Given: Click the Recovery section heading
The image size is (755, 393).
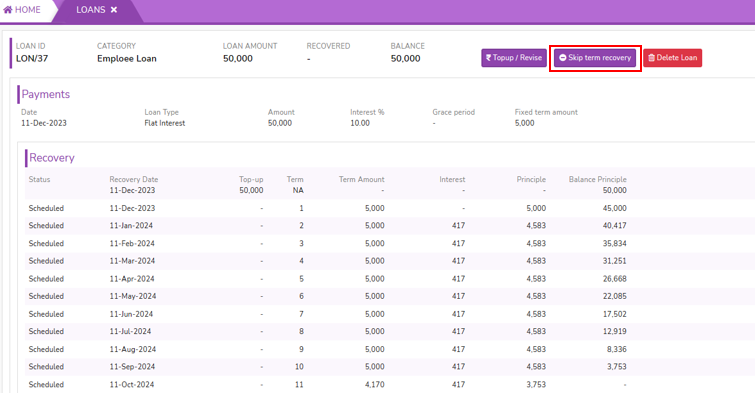Looking at the screenshot, I should [52, 158].
